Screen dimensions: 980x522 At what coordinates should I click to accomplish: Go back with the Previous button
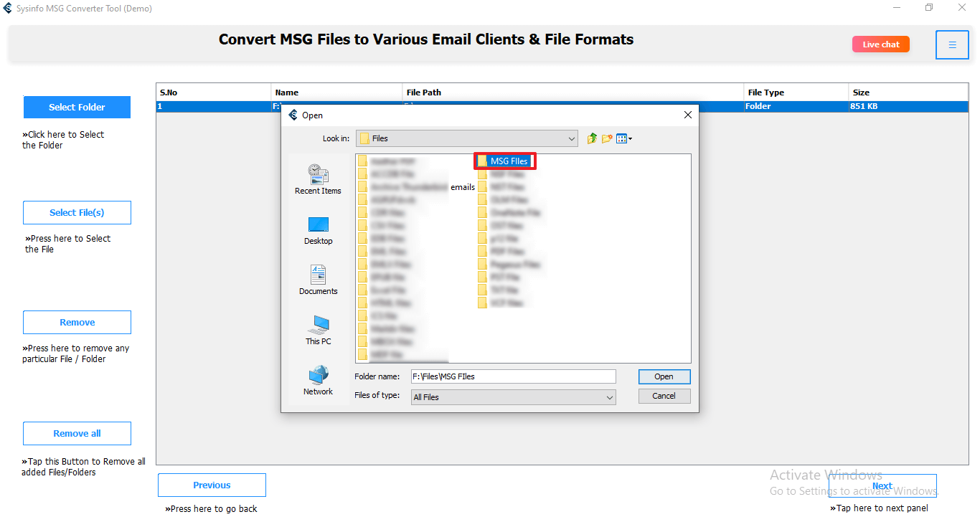(212, 485)
